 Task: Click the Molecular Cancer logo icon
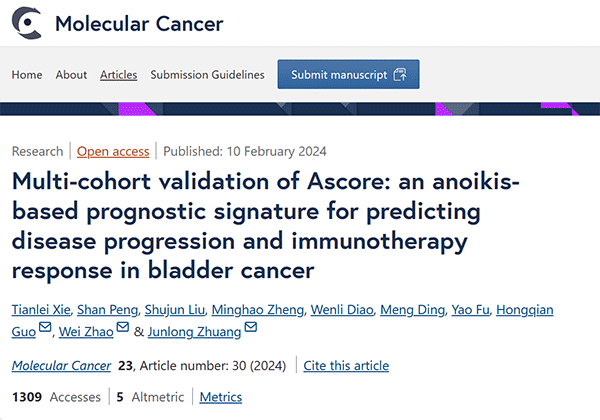click(x=27, y=22)
